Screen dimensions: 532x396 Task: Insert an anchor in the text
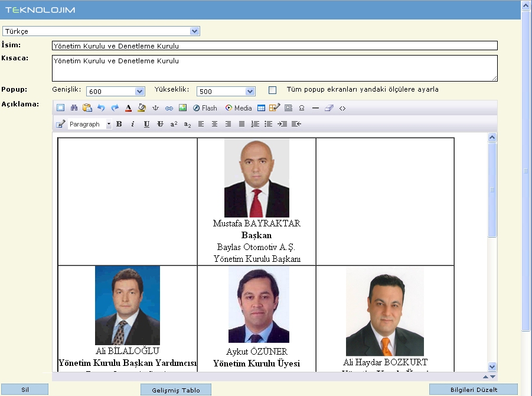pyautogui.click(x=155, y=108)
